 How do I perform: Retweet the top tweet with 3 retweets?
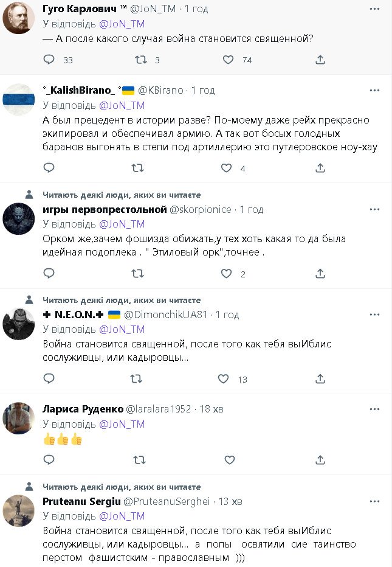click(140, 60)
